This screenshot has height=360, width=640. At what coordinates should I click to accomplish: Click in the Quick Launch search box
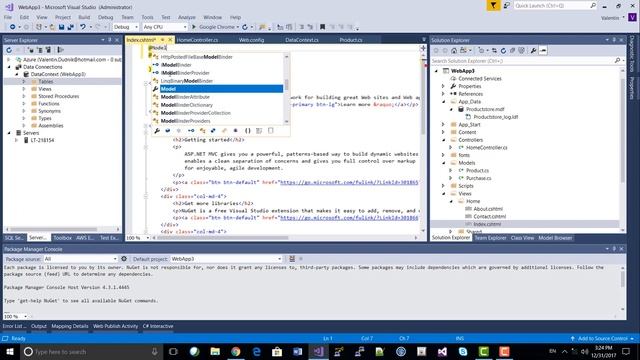pos(552,5)
